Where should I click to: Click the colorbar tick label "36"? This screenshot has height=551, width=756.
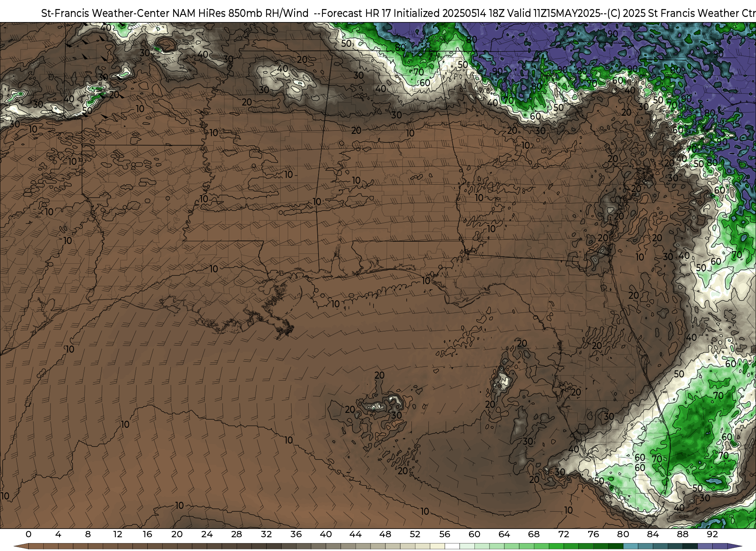[296, 534]
